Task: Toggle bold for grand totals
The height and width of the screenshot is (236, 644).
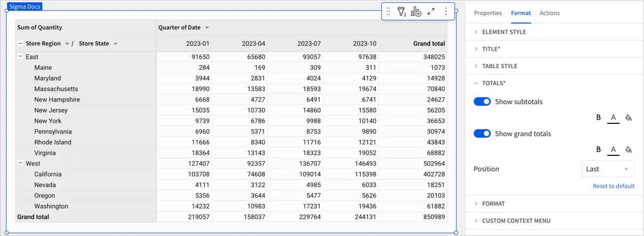Action: 599,150
